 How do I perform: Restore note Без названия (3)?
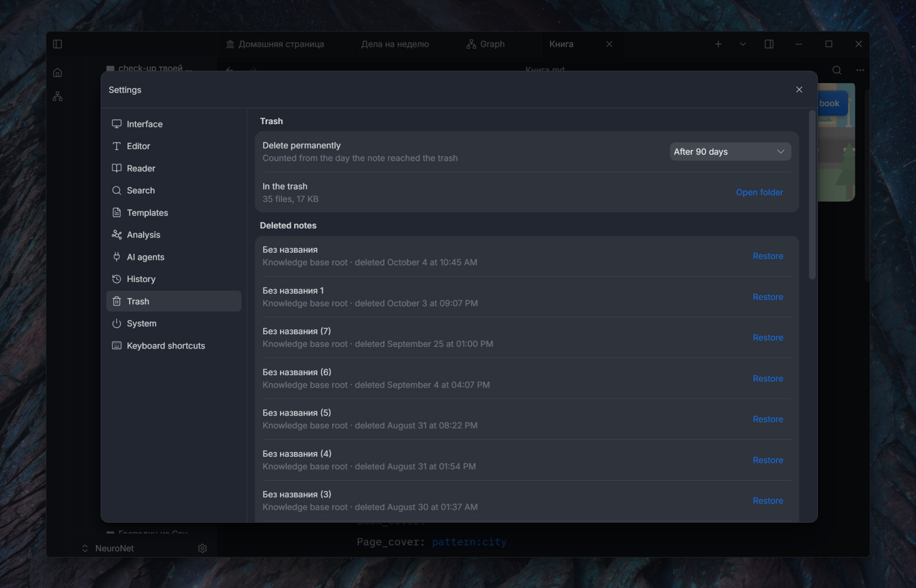768,501
